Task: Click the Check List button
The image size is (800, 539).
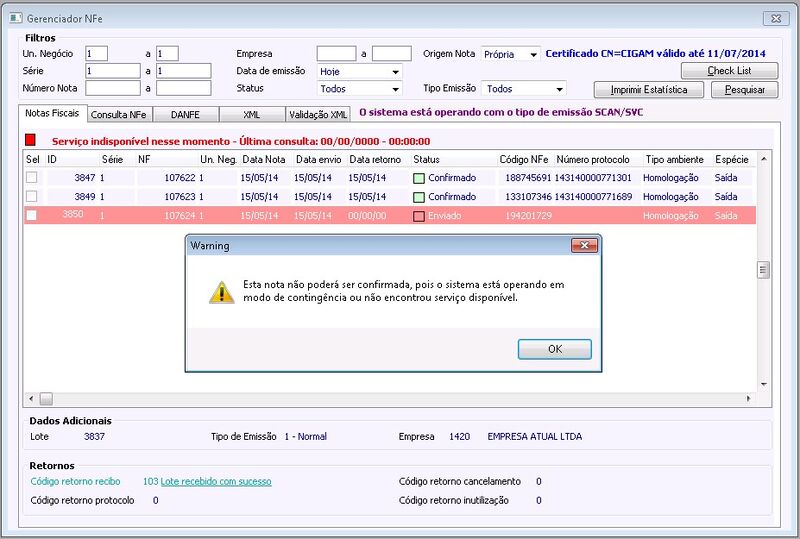Action: 729,71
